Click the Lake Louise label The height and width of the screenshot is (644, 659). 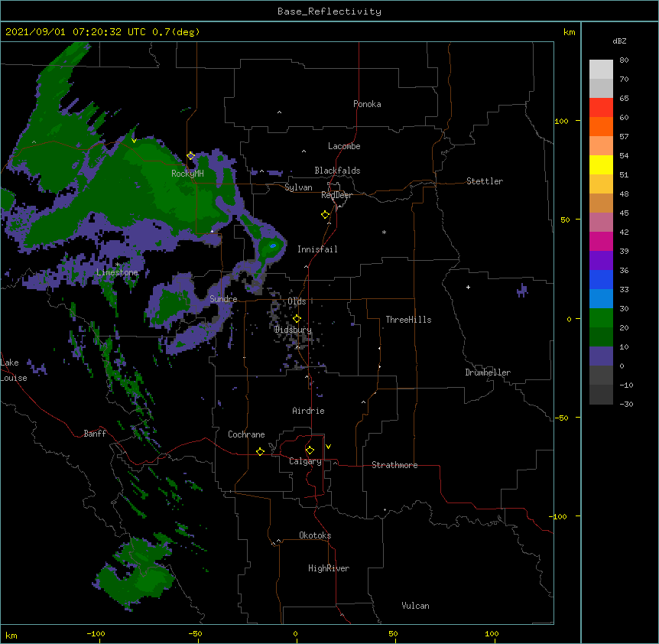point(14,370)
